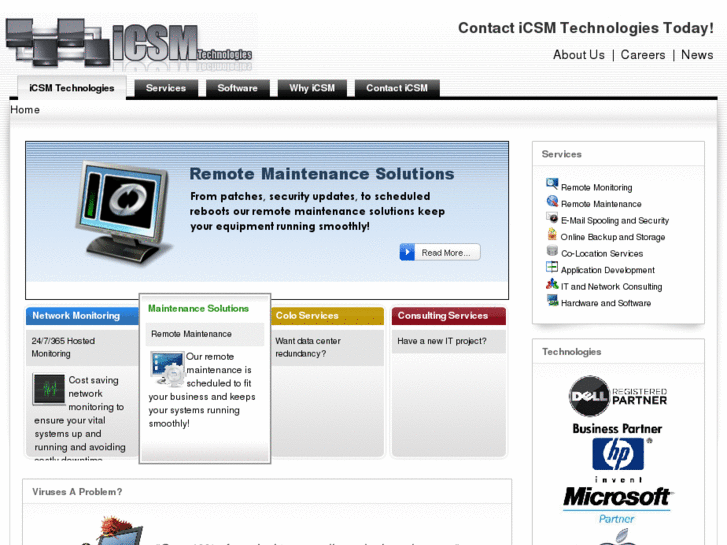Open the Careers link
This screenshot has height=545, width=727.
click(643, 55)
